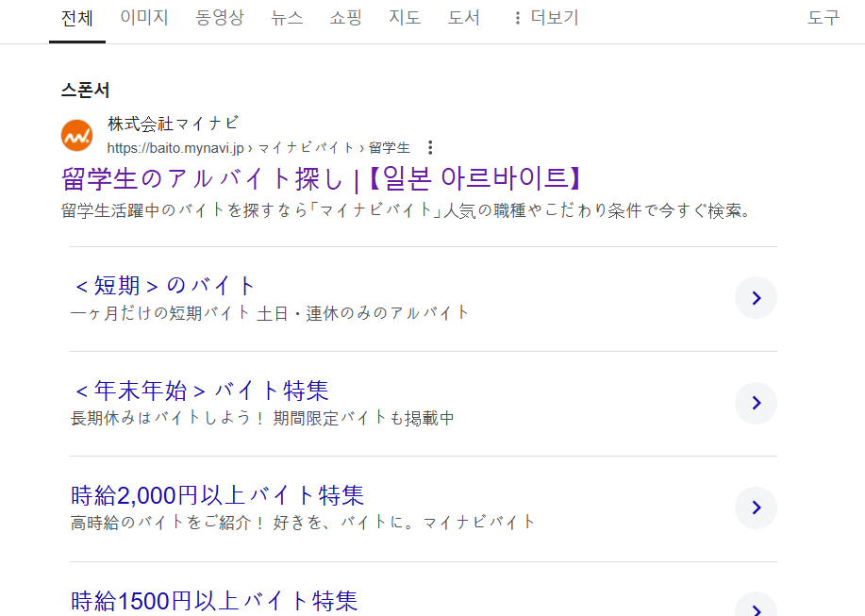The width and height of the screenshot is (865, 616).
Task: Expand the 더보기 menu
Action: (x=546, y=18)
